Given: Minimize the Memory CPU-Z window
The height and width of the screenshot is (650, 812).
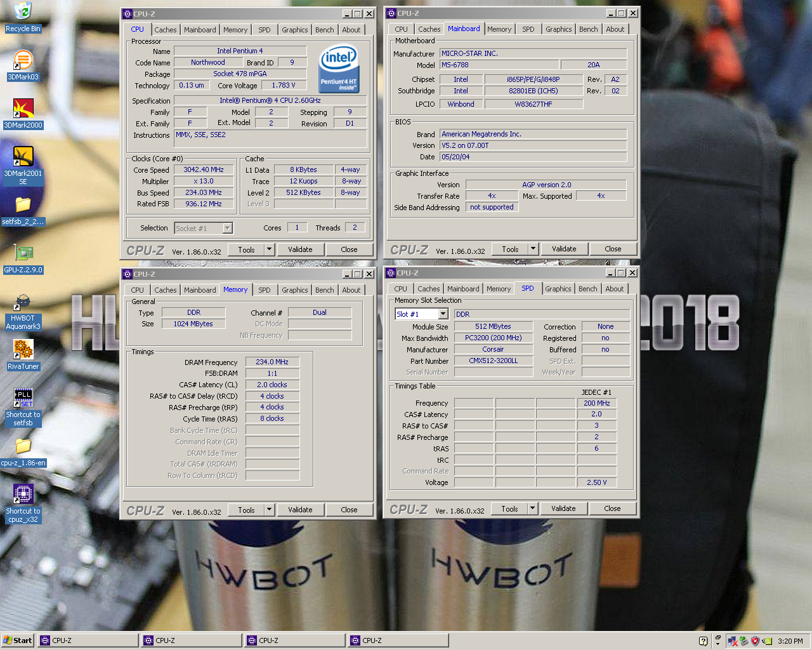Looking at the screenshot, I should click(x=347, y=274).
